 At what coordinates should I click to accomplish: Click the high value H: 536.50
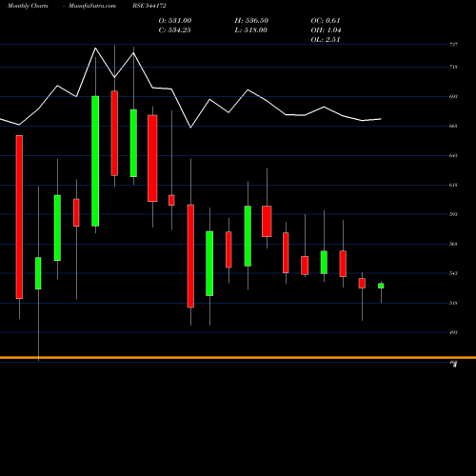click(251, 21)
